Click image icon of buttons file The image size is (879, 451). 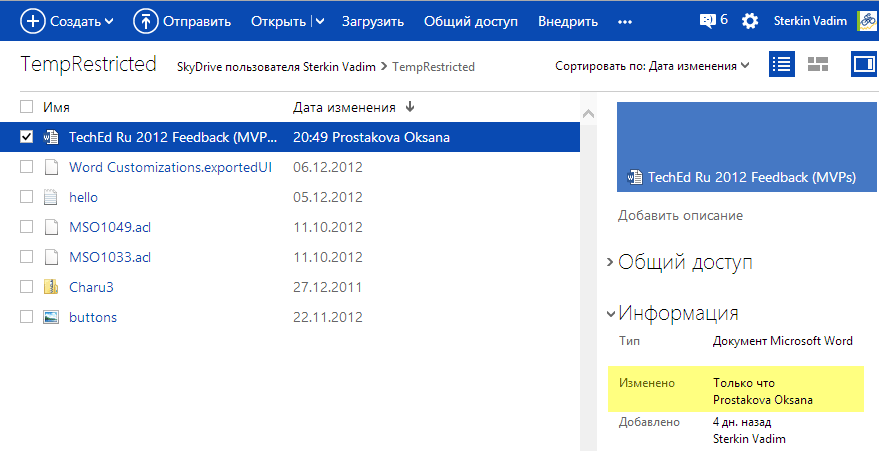(x=51, y=317)
